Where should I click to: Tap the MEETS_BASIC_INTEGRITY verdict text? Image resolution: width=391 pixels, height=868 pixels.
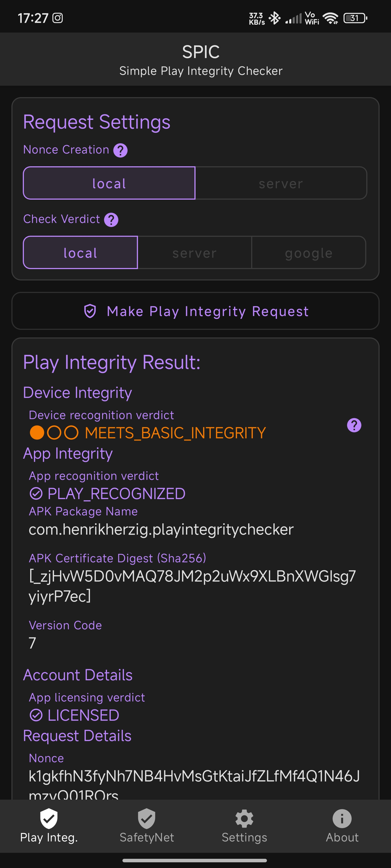[175, 433]
